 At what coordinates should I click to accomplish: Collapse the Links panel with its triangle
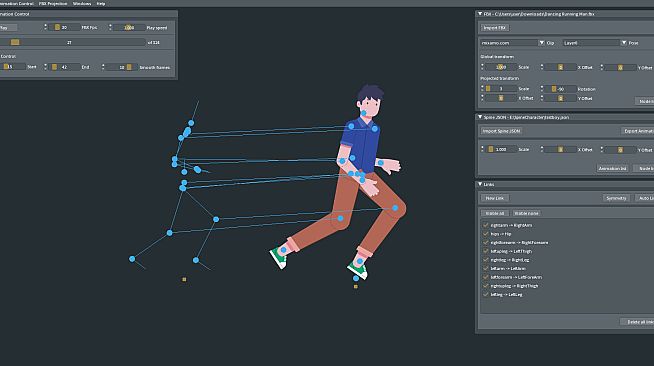tap(480, 184)
